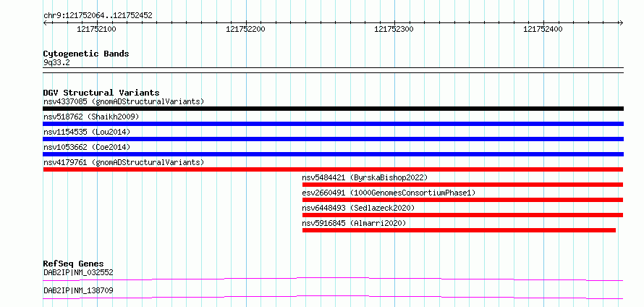
Task: Click the nsv518762 (Shaikh2009) label
Action: tap(91, 117)
